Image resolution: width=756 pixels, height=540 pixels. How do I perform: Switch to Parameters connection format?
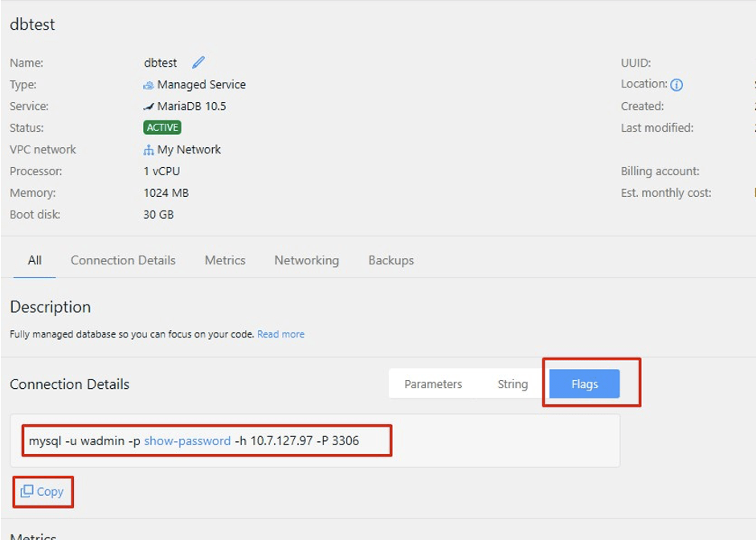(434, 383)
